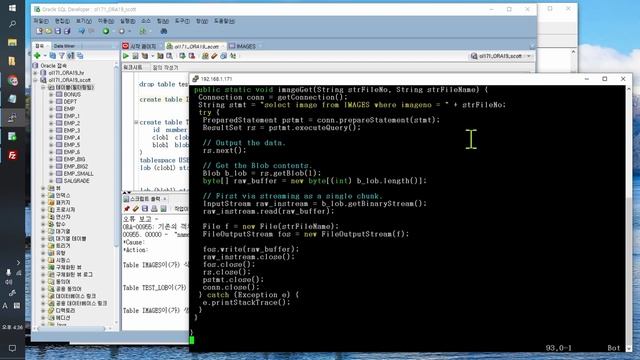The height and width of the screenshot is (360, 640).
Task: Click the green plus new connection icon
Action: point(38,56)
